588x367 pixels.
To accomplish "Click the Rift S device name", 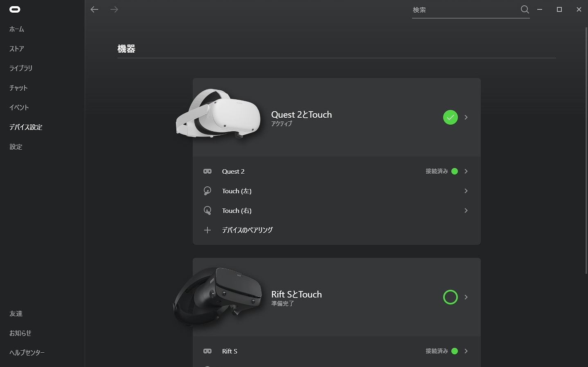I will click(x=230, y=351).
